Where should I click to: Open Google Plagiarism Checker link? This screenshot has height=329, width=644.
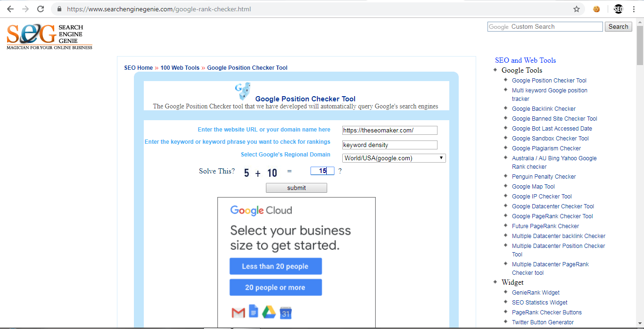[x=546, y=148]
